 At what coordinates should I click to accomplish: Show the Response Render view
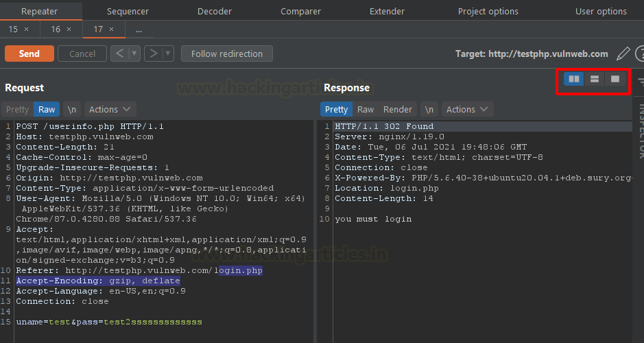[398, 110]
